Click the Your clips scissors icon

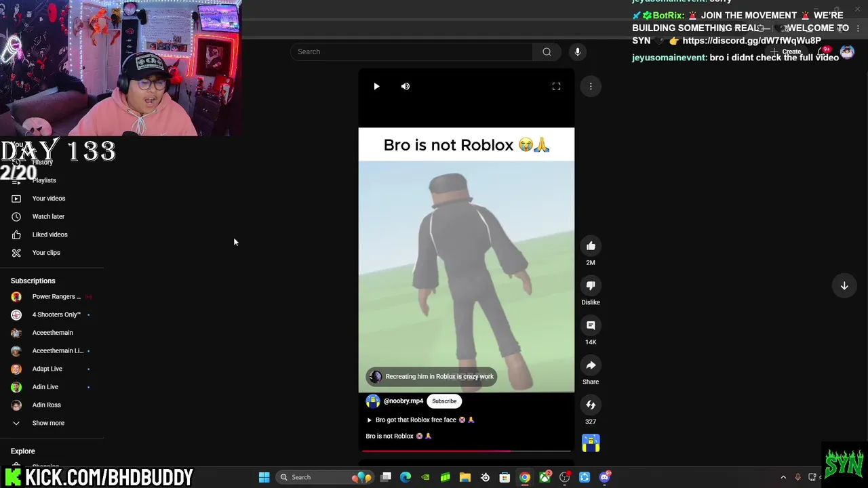16,253
